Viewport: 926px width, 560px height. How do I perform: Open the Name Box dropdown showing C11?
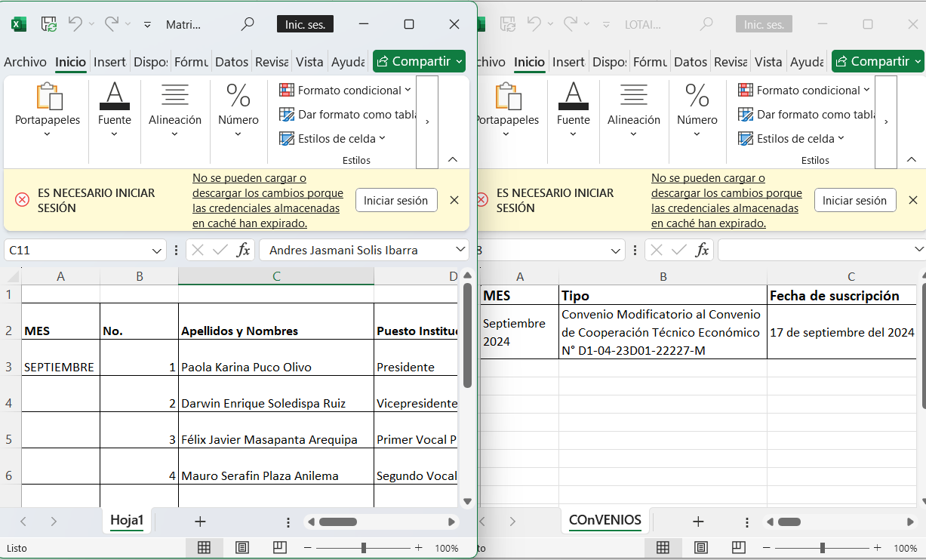click(x=158, y=250)
